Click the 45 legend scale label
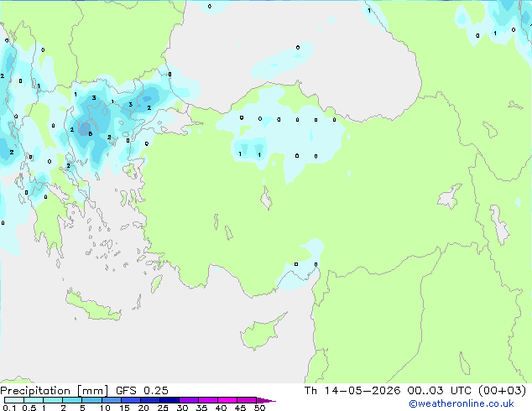 [240, 408]
